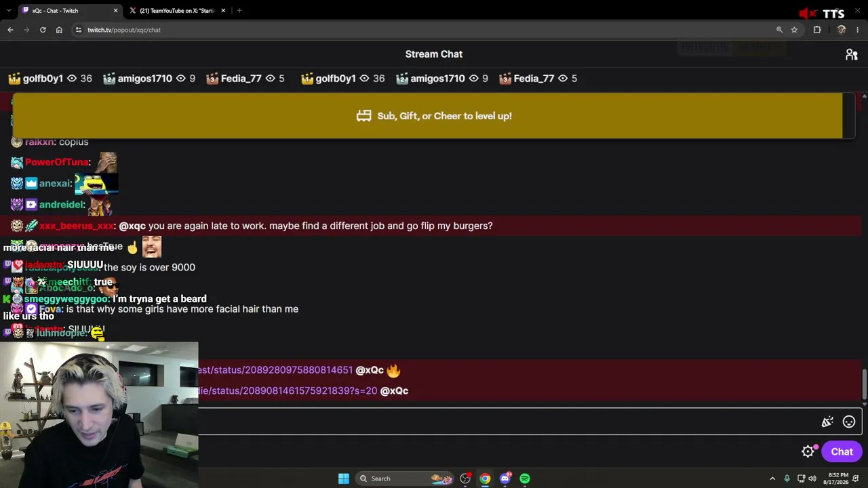Image resolution: width=868 pixels, height=488 pixels.
Task: Click the Windows taskbar Search box
Action: point(404,479)
